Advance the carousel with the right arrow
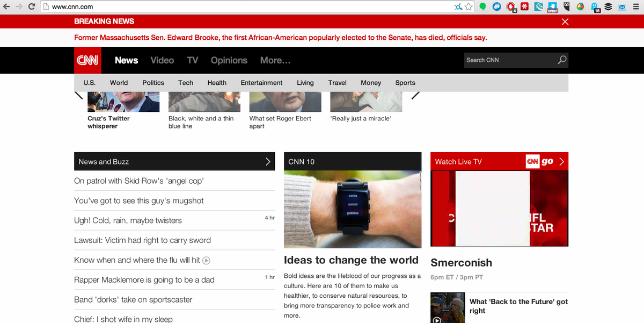The width and height of the screenshot is (644, 323). pyautogui.click(x=415, y=96)
